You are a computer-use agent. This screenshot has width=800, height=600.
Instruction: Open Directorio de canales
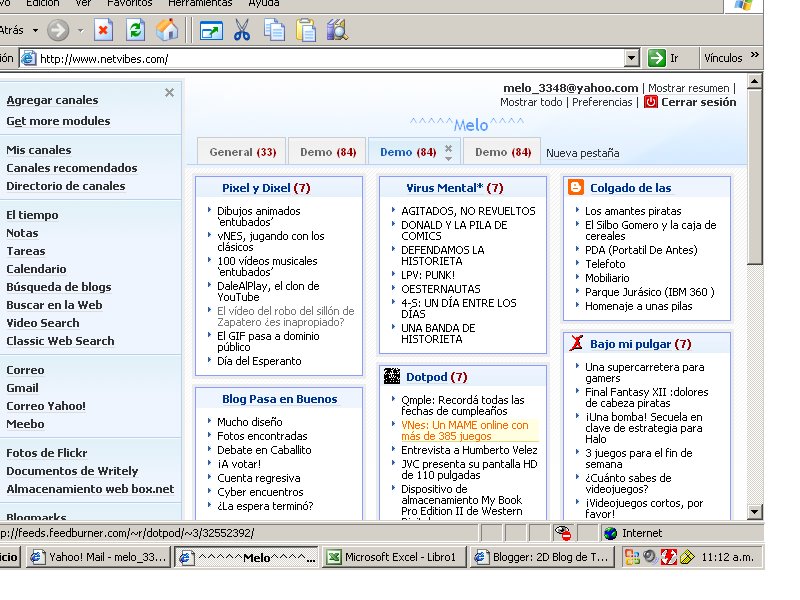point(66,186)
